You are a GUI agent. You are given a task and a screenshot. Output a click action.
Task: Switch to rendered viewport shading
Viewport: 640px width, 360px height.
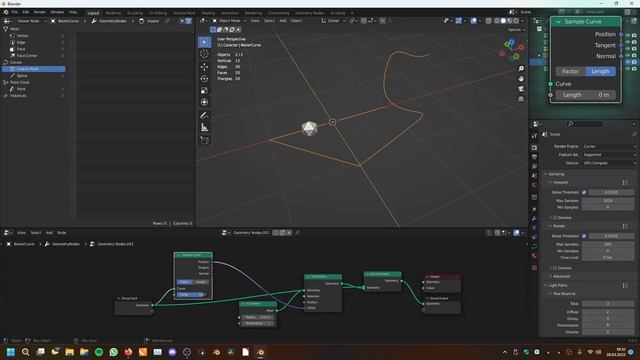pyautogui.click(x=516, y=20)
